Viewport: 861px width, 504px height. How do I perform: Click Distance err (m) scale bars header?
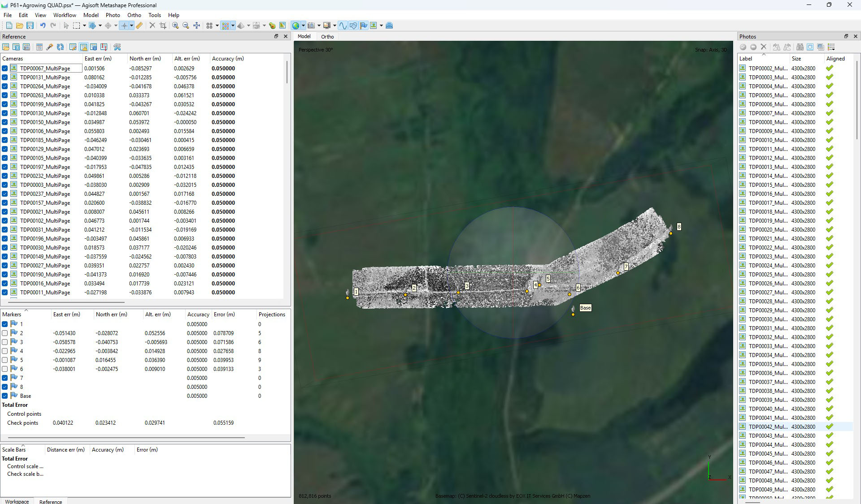coord(66,450)
